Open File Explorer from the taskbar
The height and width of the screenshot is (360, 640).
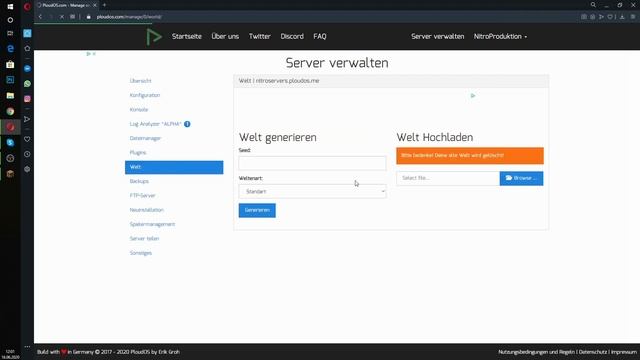pos(10,96)
